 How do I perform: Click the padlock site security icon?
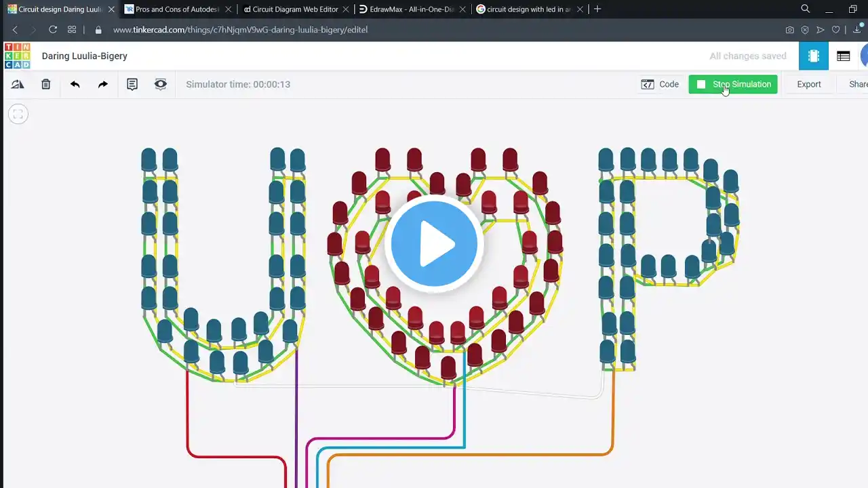click(x=98, y=30)
